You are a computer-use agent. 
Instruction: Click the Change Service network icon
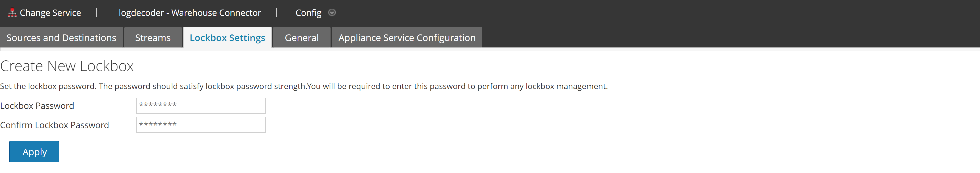pyautogui.click(x=12, y=13)
